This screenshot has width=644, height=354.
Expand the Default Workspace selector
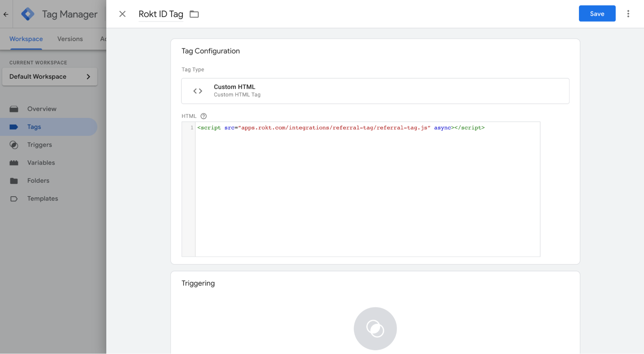(x=50, y=76)
